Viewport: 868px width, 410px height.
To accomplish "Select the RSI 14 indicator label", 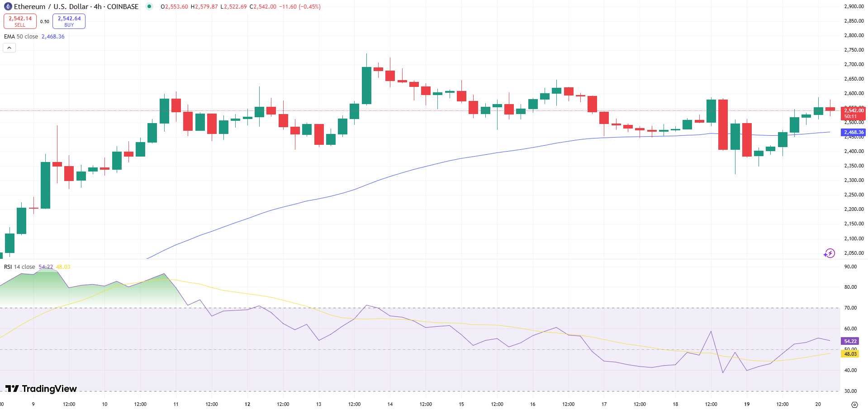I will [x=18, y=267].
